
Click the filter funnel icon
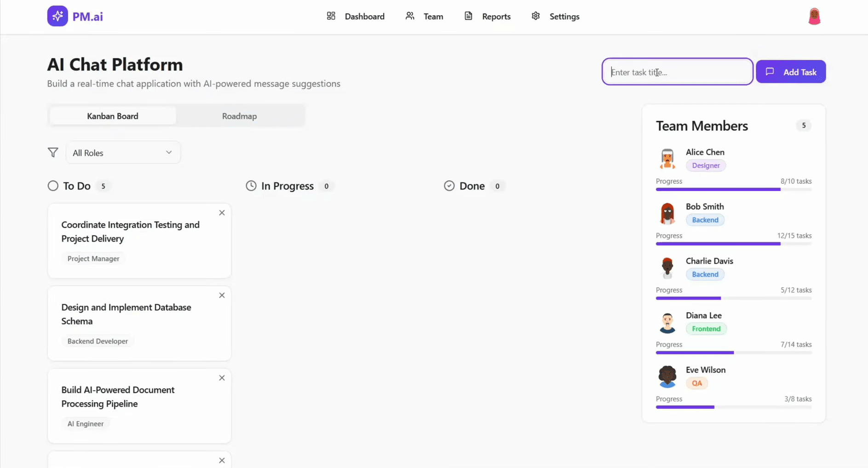tap(53, 152)
